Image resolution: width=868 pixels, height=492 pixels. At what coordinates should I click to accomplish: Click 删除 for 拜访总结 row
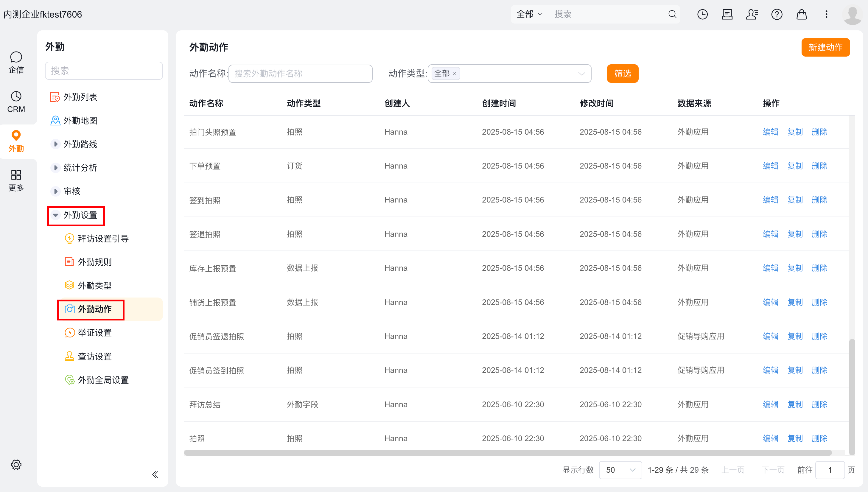coord(819,404)
